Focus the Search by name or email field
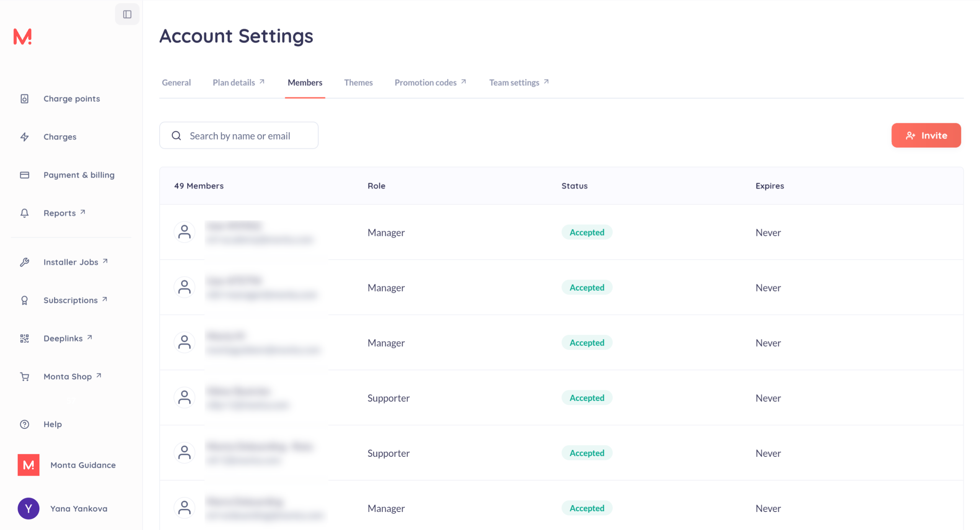980x530 pixels. point(245,136)
